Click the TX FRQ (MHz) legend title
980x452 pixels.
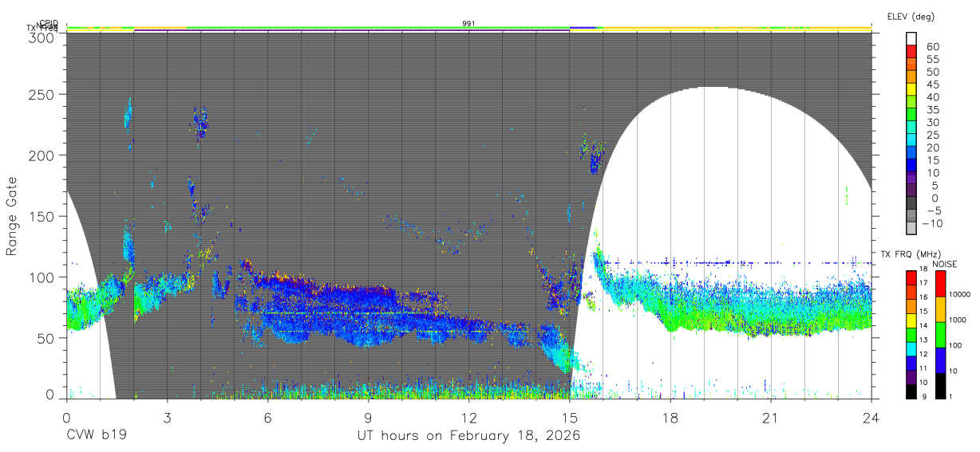pyautogui.click(x=909, y=254)
